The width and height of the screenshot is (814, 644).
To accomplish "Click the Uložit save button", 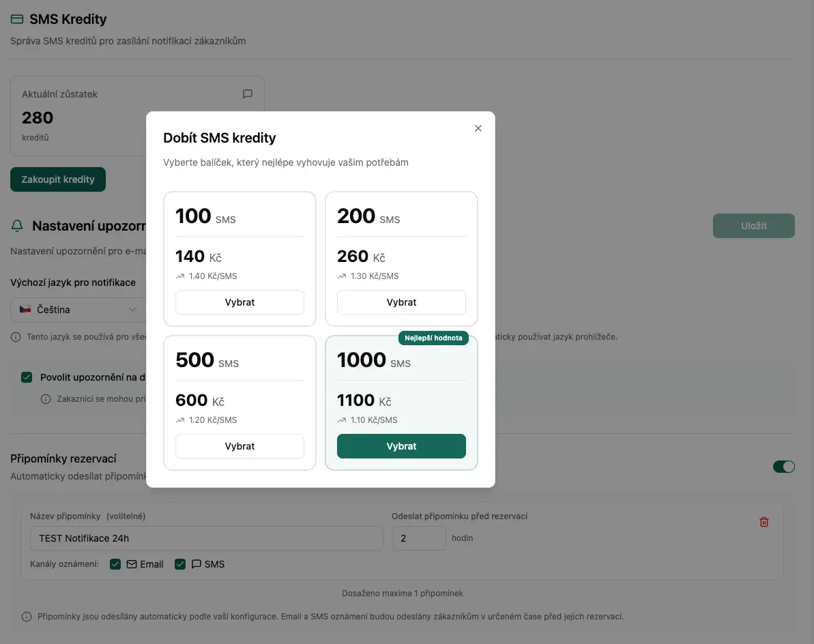I will [753, 226].
